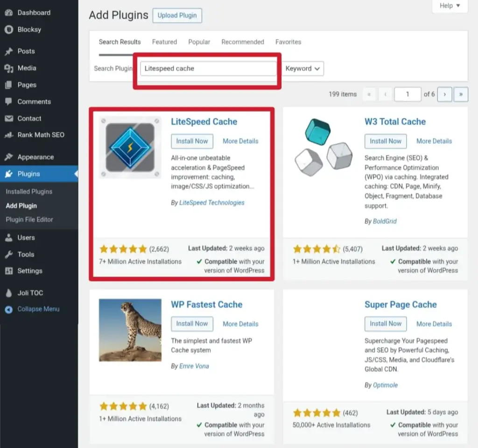The image size is (478, 448).
Task: Click the WP Fastest Cache title link
Action: click(x=207, y=305)
